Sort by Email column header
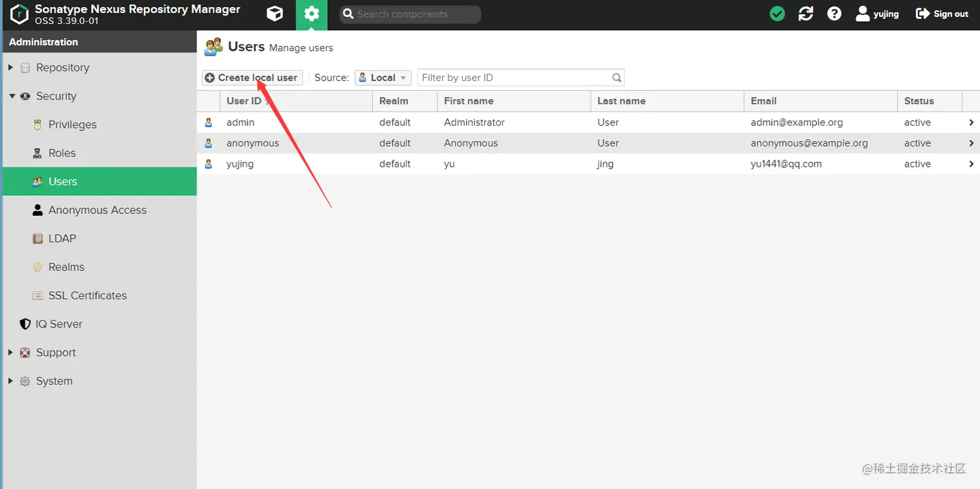The width and height of the screenshot is (980, 489). 821,101
